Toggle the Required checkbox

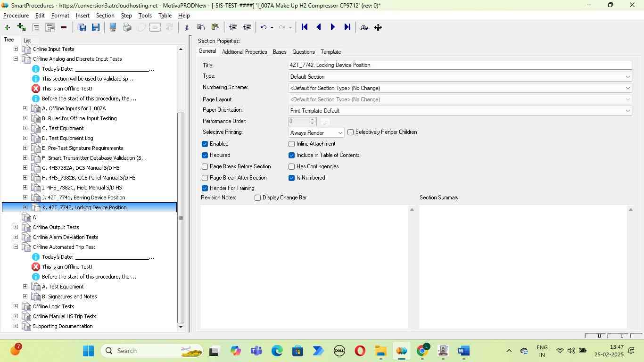(x=205, y=156)
